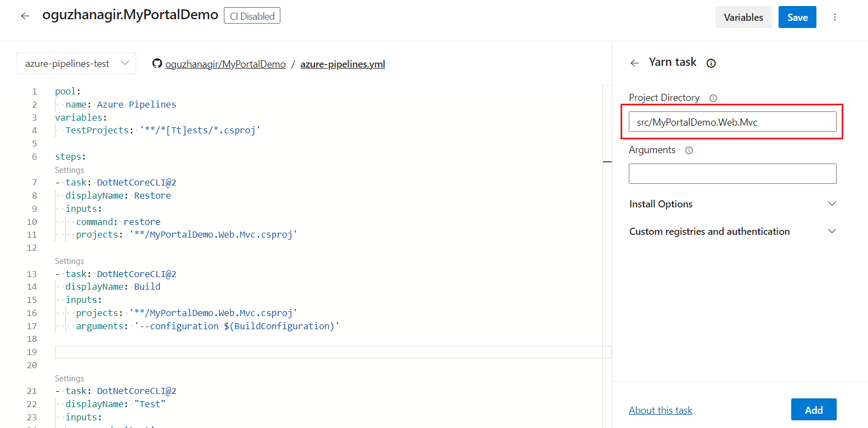
Task: Click 'command: restore' line
Action: pyautogui.click(x=119, y=222)
